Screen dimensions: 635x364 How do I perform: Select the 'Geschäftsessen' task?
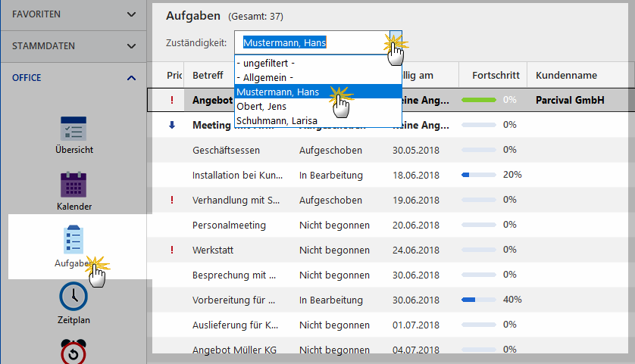[226, 150]
